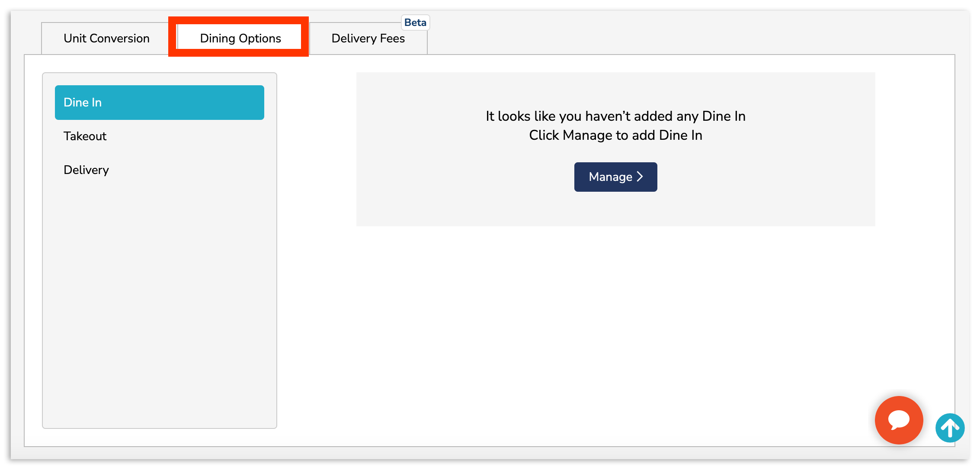
Task: Click the 'Click Manage to add Dine In' text
Action: (615, 135)
